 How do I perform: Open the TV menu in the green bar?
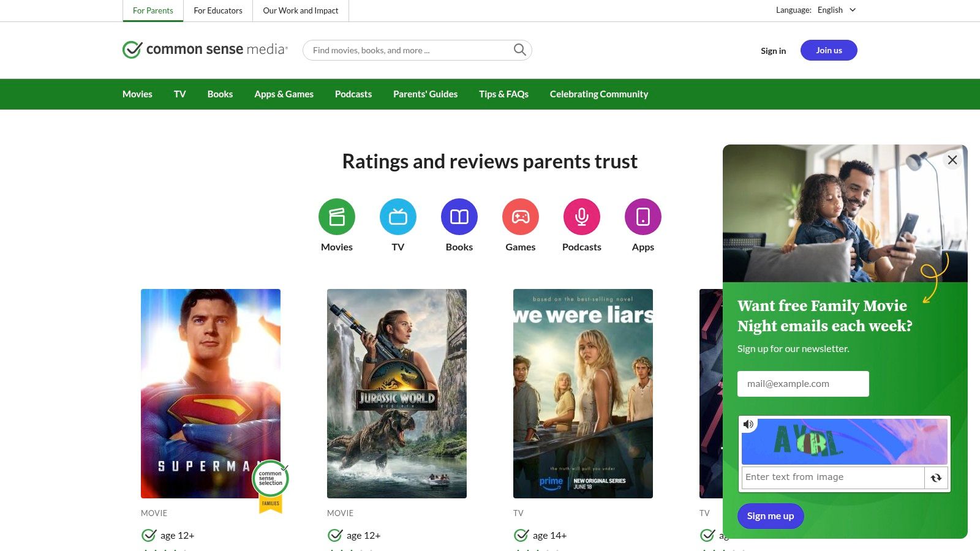(x=179, y=94)
